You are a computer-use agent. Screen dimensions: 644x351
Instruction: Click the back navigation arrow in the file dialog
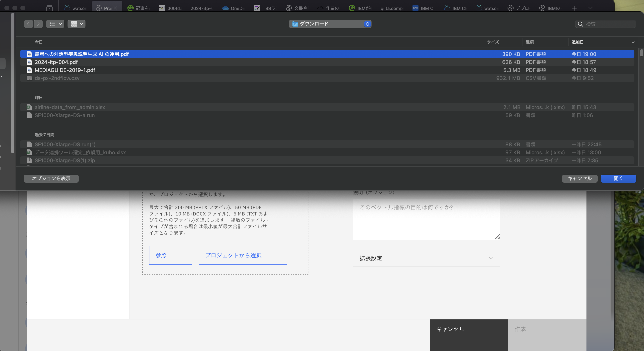tap(29, 24)
